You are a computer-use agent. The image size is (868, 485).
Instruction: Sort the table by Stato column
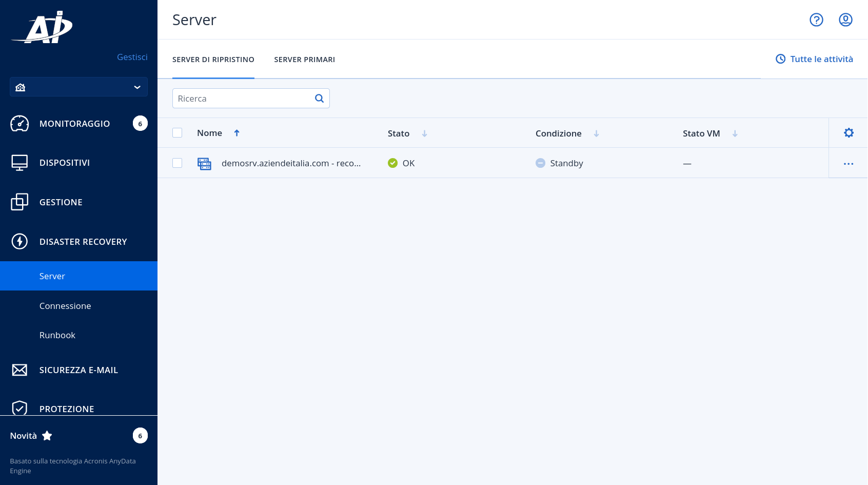pyautogui.click(x=399, y=133)
